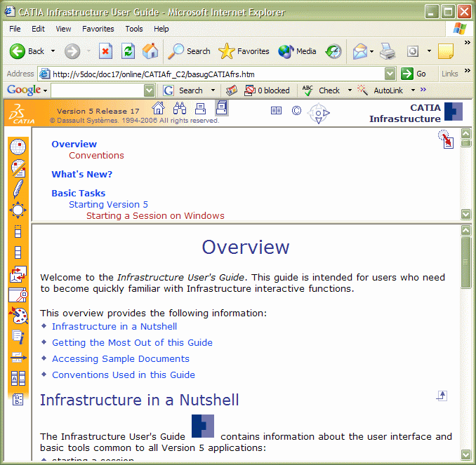This screenshot has width=476, height=465.
Task: Click the red arrow document icon in contents pane
Action: coord(446,139)
